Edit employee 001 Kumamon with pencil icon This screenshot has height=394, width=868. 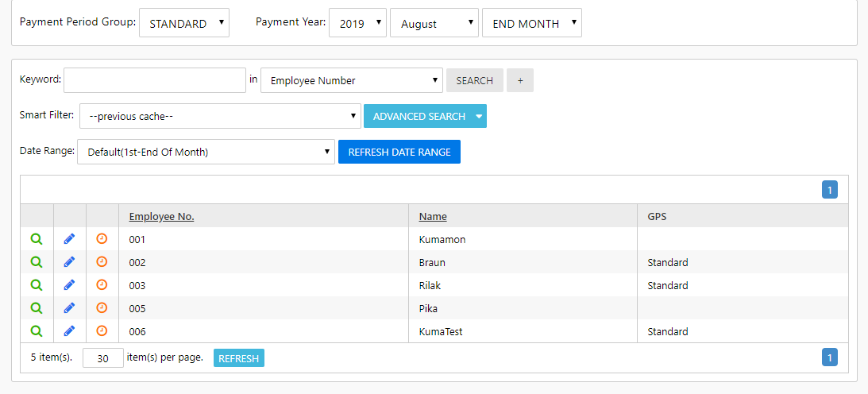click(69, 239)
